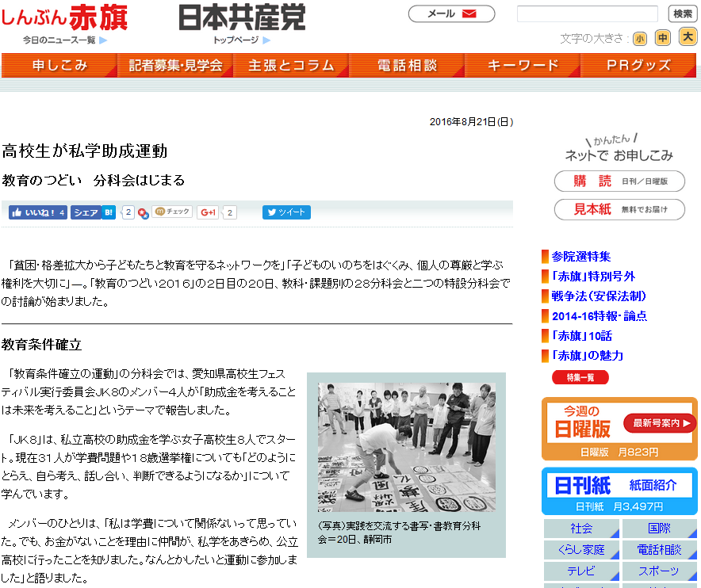The height and width of the screenshot is (588, 701).
Task: Click the Facebook いいね! button
Action: 38,212
